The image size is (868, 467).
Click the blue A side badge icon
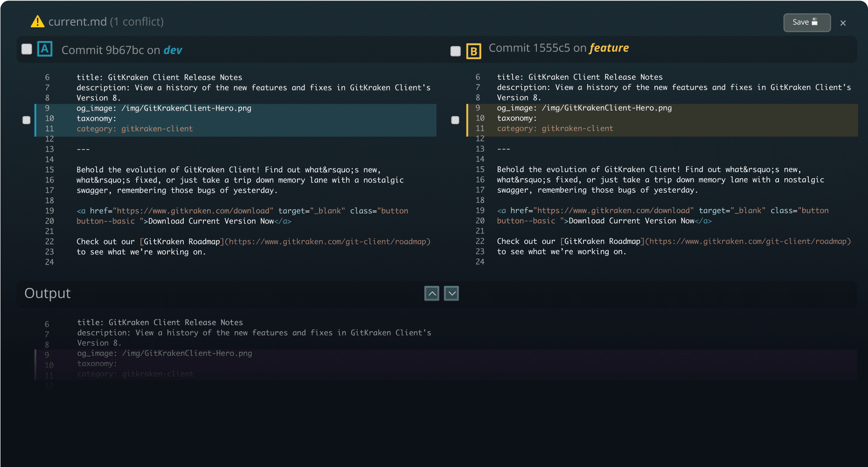(45, 49)
